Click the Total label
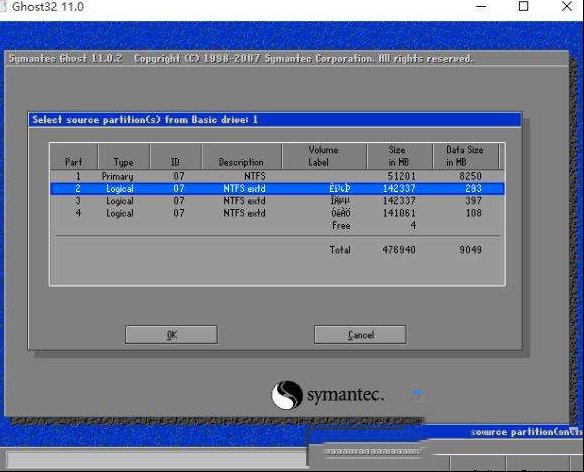The width and height of the screenshot is (584, 472). [x=340, y=250]
